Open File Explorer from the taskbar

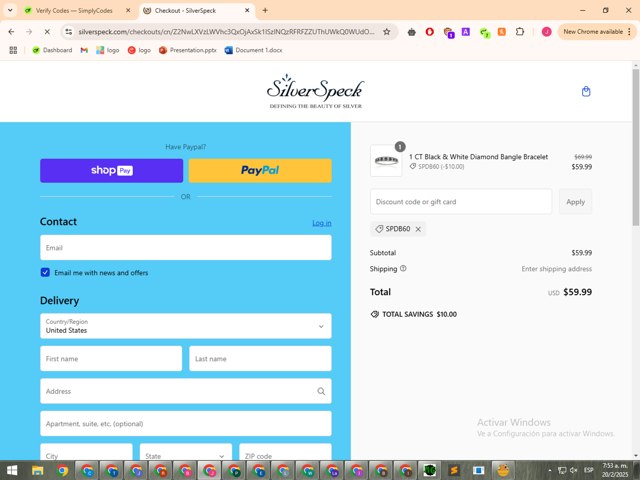(x=38, y=471)
